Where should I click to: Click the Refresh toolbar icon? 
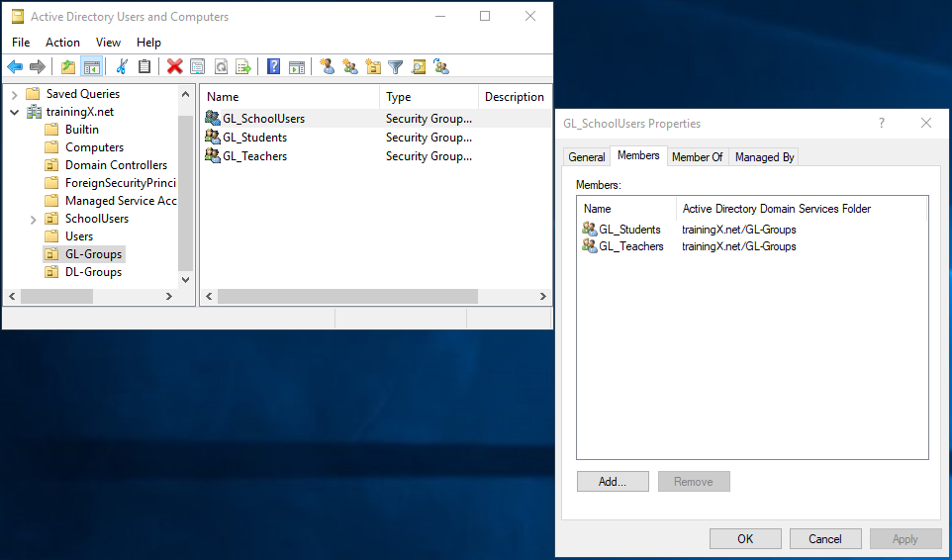tap(221, 66)
